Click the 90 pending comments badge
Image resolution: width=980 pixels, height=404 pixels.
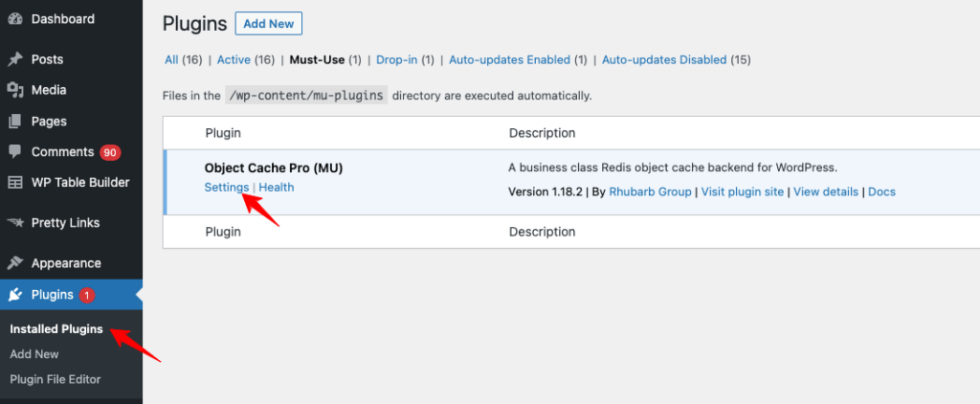110,152
